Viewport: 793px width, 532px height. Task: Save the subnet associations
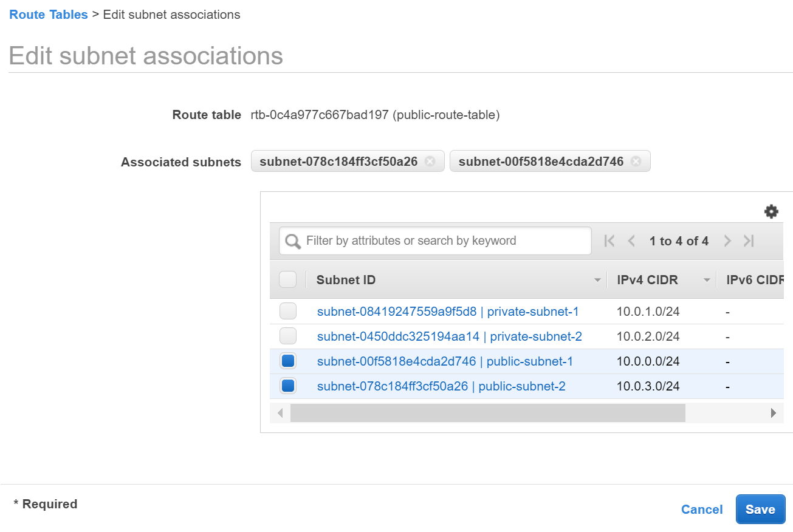(x=760, y=510)
